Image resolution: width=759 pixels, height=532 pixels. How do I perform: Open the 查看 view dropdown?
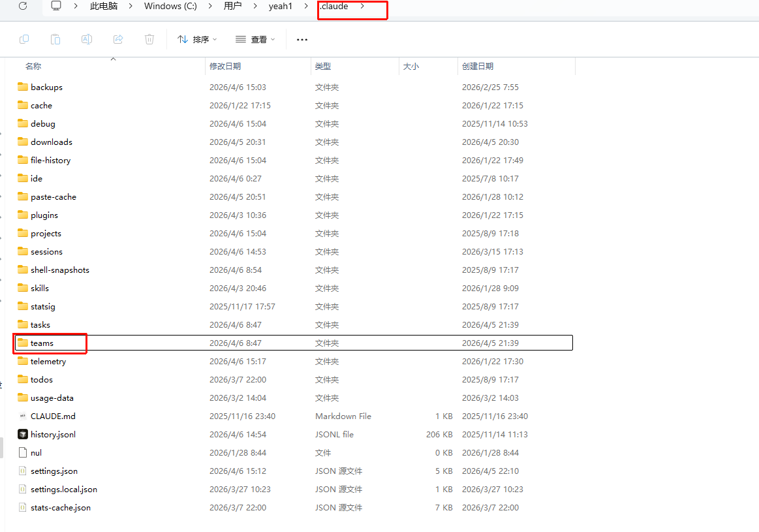pyautogui.click(x=255, y=39)
